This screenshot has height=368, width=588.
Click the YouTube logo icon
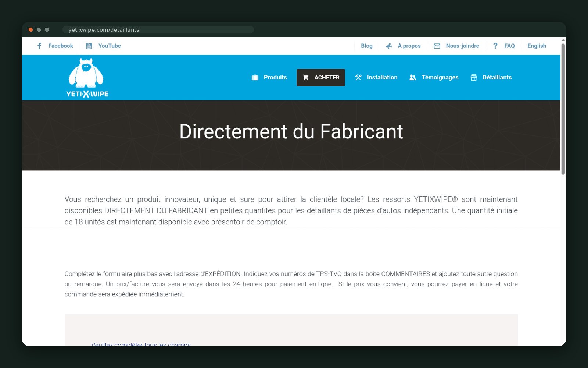click(89, 46)
